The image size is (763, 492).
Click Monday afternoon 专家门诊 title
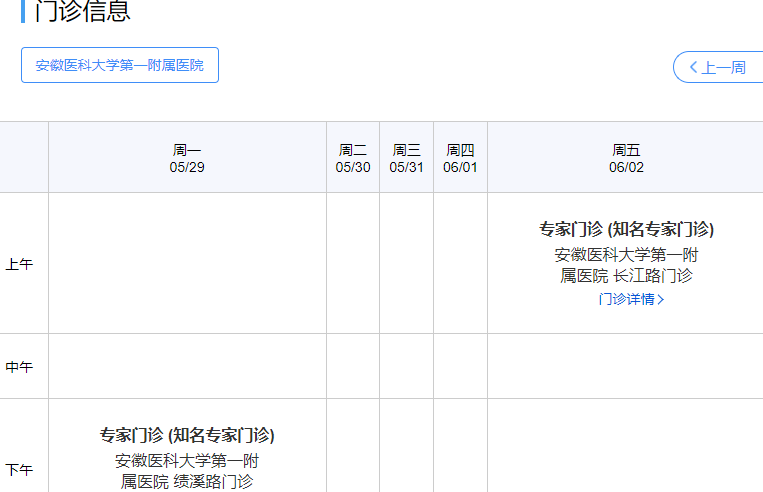(x=187, y=435)
